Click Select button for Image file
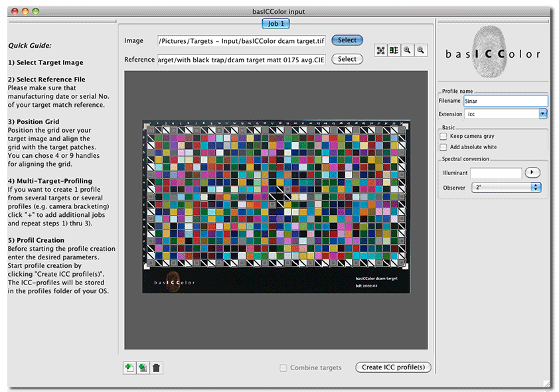Image resolution: width=559 pixels, height=392 pixels. click(347, 40)
